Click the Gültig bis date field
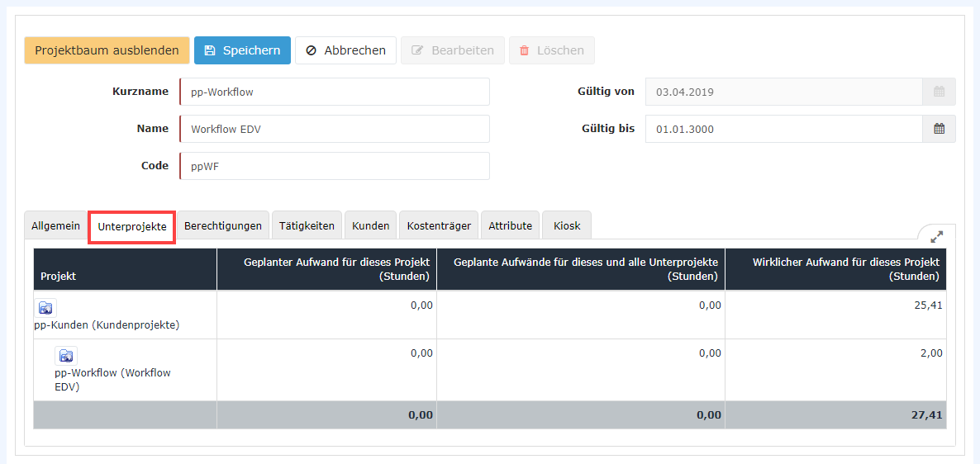Viewport: 980px width, 464px height. (783, 130)
